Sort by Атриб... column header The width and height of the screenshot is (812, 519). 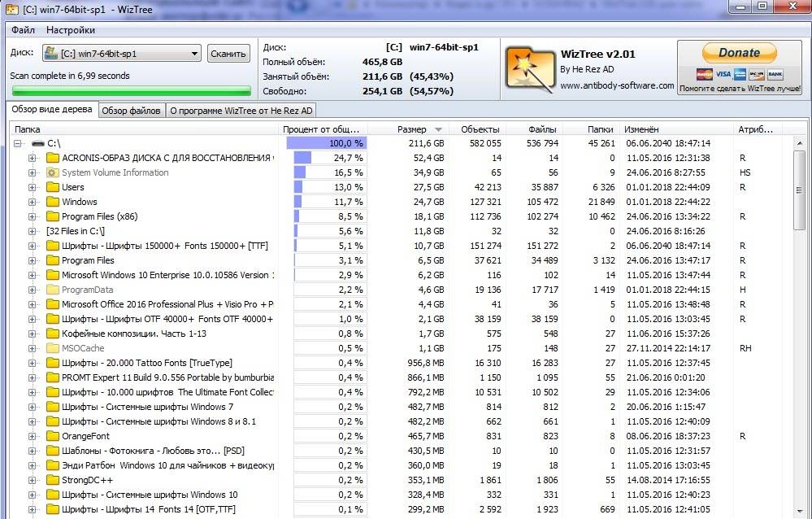click(x=758, y=129)
